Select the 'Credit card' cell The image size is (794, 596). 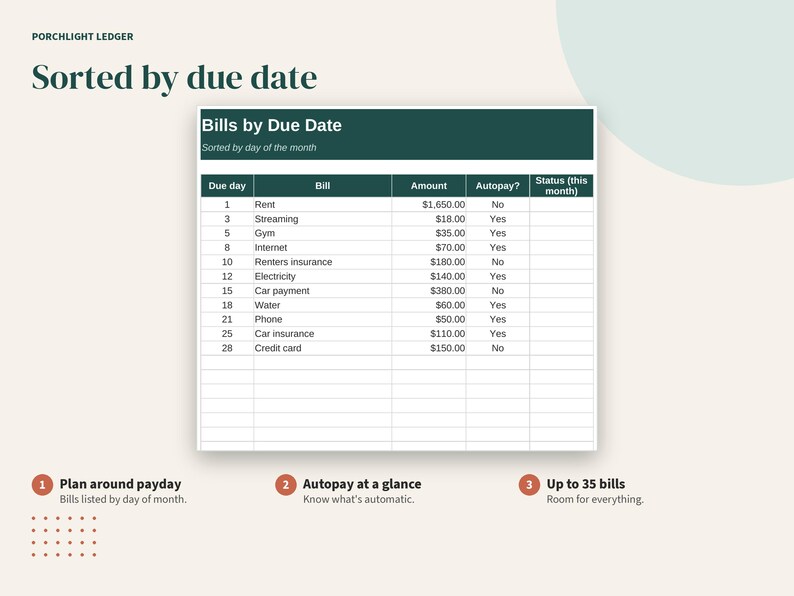[323, 348]
